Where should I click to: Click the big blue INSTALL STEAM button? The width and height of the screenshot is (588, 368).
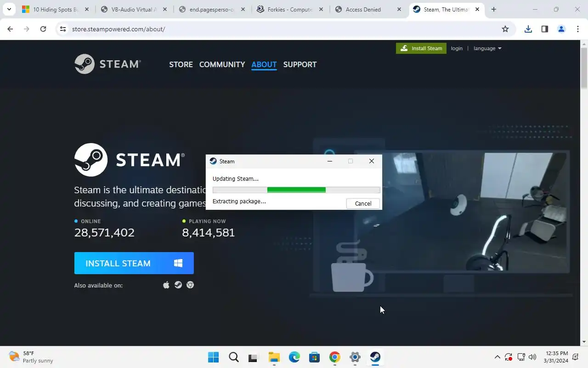134,263
